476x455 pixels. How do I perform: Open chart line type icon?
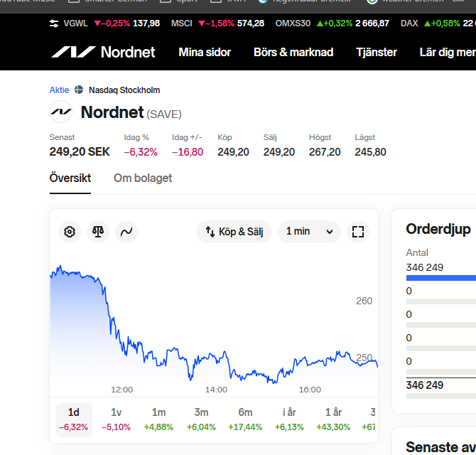[x=126, y=232]
